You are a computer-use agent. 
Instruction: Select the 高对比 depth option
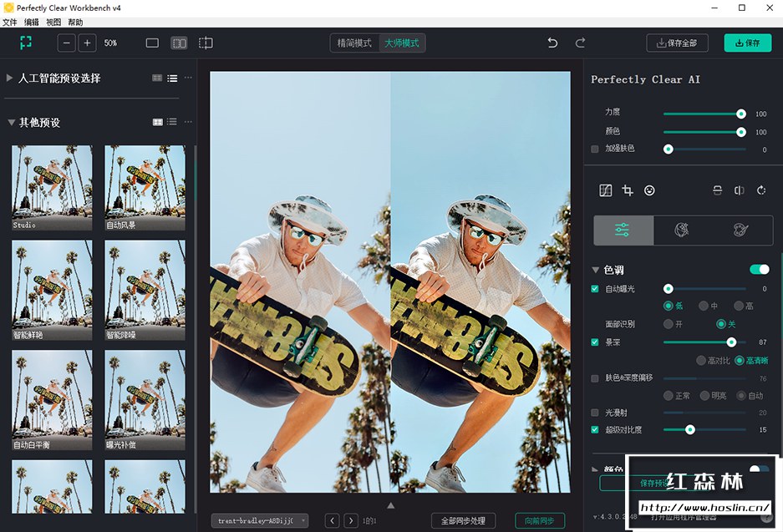pyautogui.click(x=701, y=360)
